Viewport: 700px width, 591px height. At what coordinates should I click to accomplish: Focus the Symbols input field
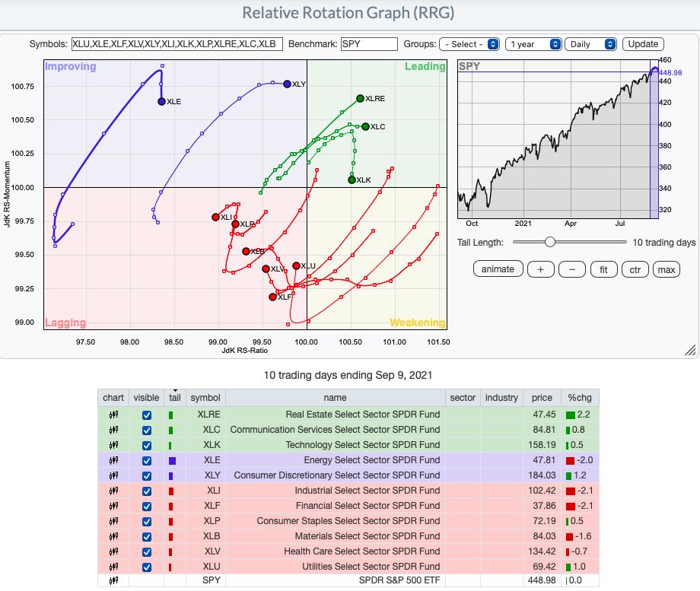(177, 44)
